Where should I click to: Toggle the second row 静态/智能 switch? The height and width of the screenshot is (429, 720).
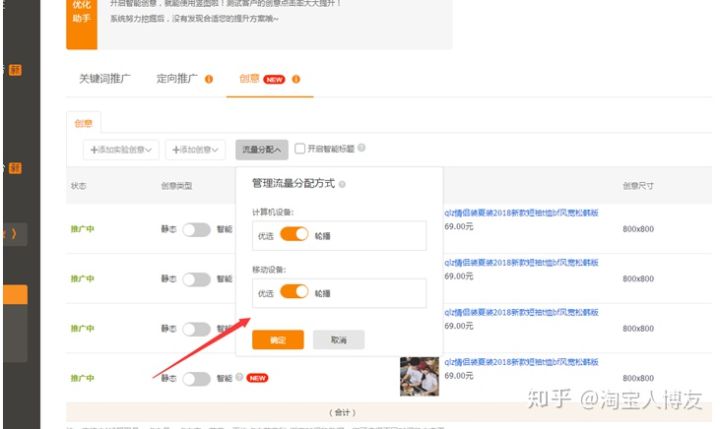(x=197, y=279)
